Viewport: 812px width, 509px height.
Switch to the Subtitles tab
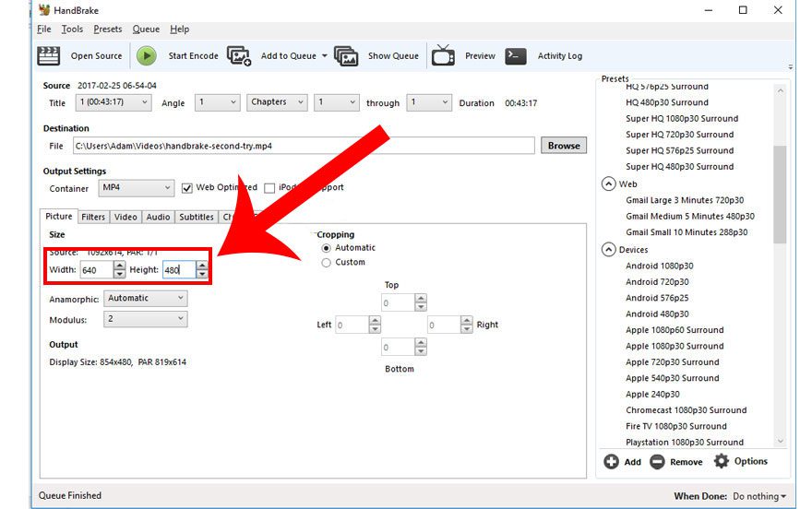coord(197,217)
